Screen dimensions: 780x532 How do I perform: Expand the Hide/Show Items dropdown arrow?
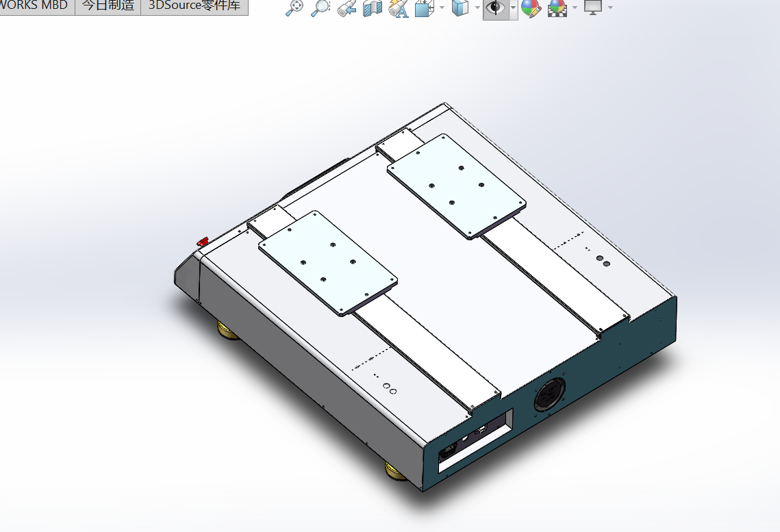pyautogui.click(x=514, y=8)
